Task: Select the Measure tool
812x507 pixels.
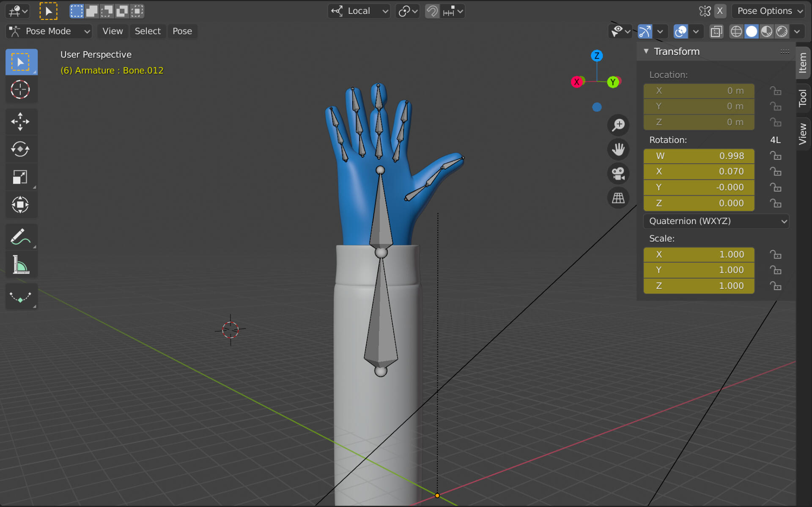Action: [21, 264]
